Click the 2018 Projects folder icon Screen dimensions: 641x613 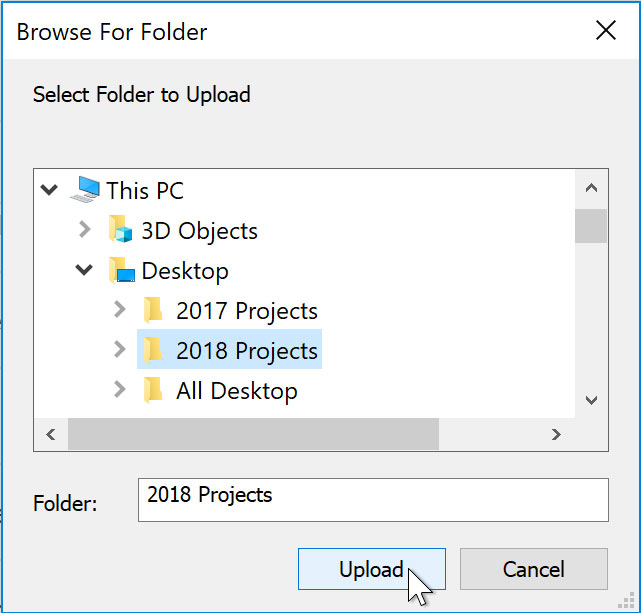[x=153, y=351]
